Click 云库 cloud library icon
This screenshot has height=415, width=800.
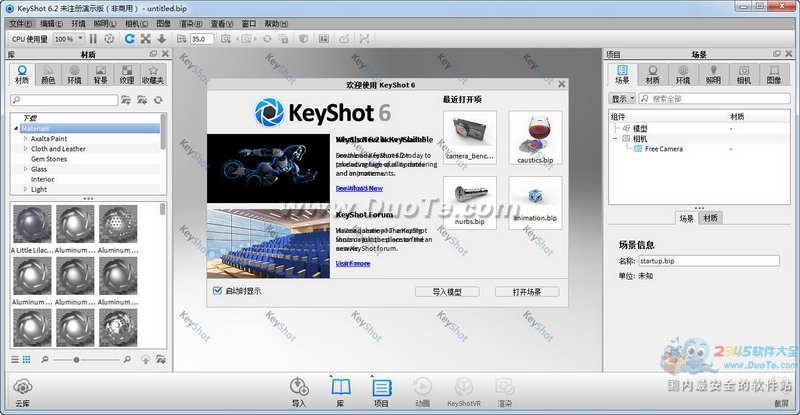coord(22,392)
